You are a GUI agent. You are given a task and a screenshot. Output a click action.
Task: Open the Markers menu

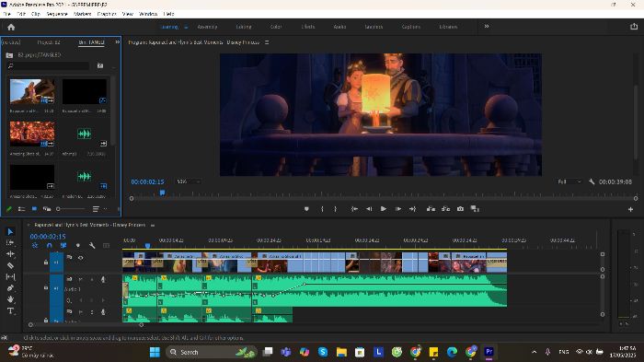[82, 14]
